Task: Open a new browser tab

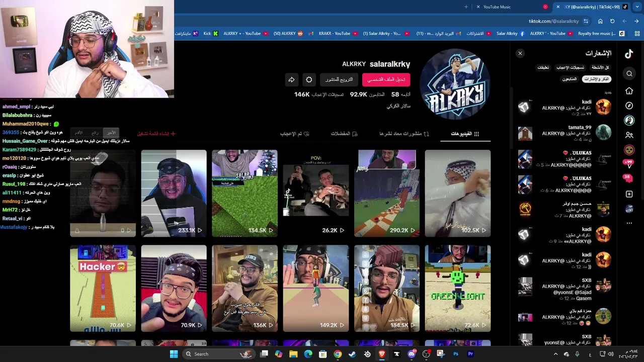Action: pos(466,7)
